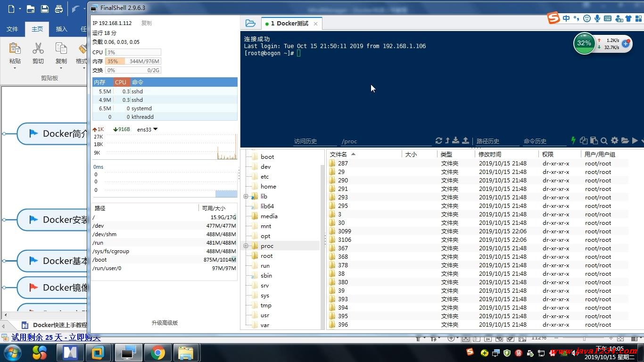644x362 pixels.
Task: Click the play triangle icon in terminal toolbar
Action: coord(635,140)
